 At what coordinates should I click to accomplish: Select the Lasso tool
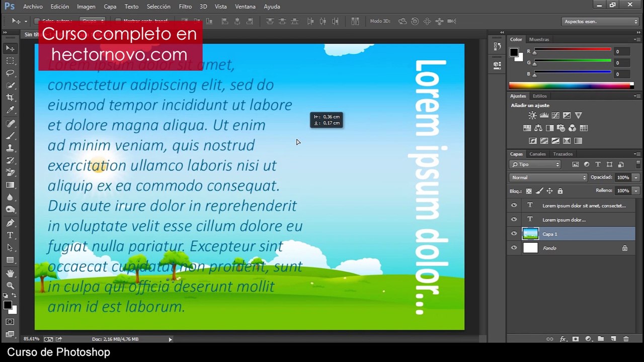(10, 73)
